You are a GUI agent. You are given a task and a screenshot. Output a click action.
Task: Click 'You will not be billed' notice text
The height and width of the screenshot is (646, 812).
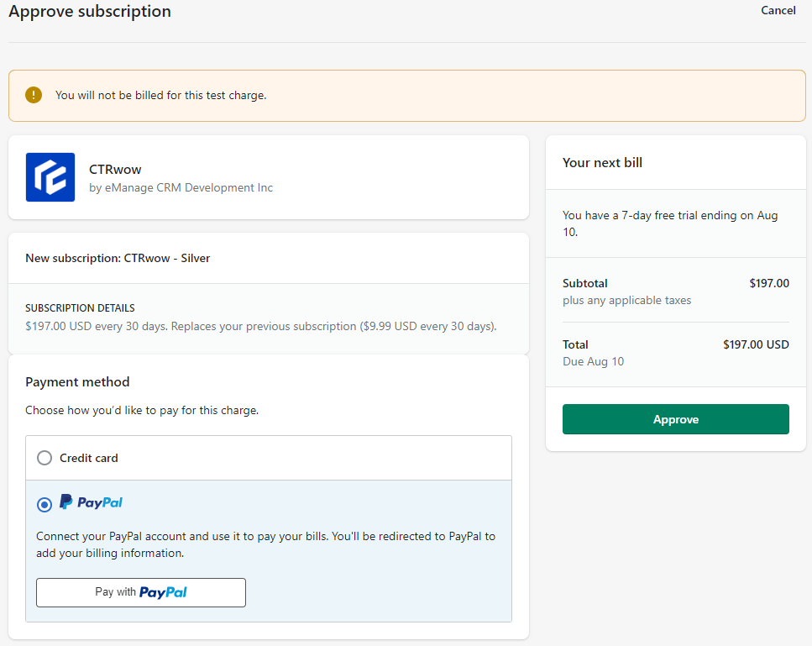click(x=161, y=95)
